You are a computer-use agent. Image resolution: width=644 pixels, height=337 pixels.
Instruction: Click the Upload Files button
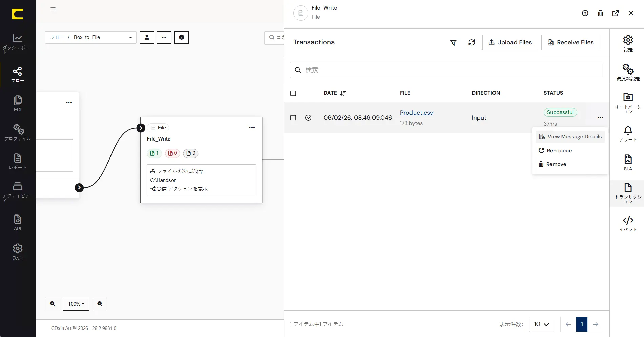tap(510, 42)
